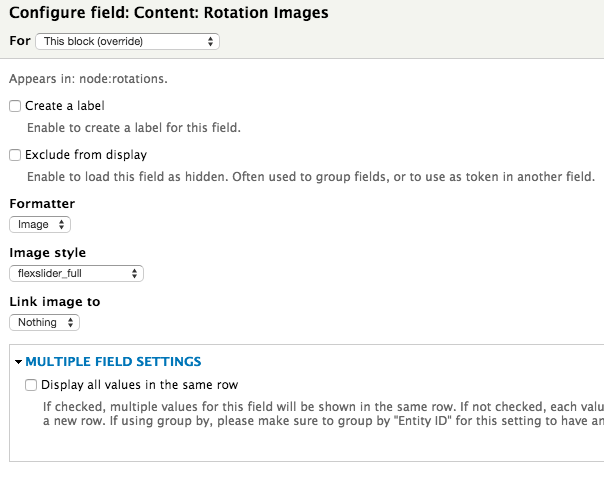The width and height of the screenshot is (604, 480).
Task: Click the 'Display all values in the same row' label
Action: click(140, 385)
